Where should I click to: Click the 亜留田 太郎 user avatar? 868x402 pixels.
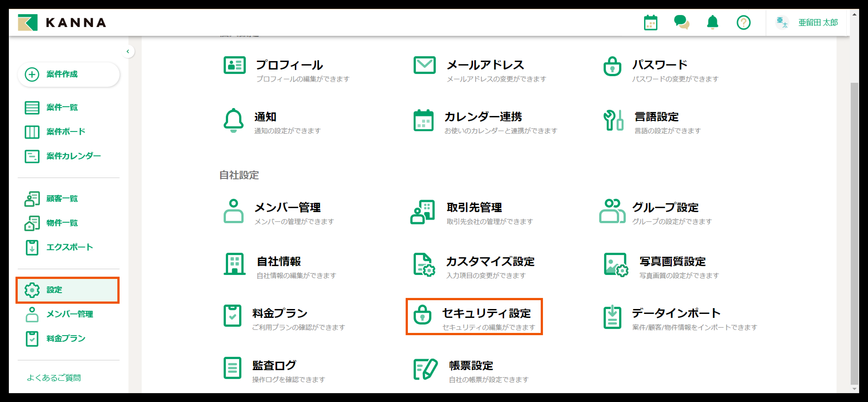point(782,23)
